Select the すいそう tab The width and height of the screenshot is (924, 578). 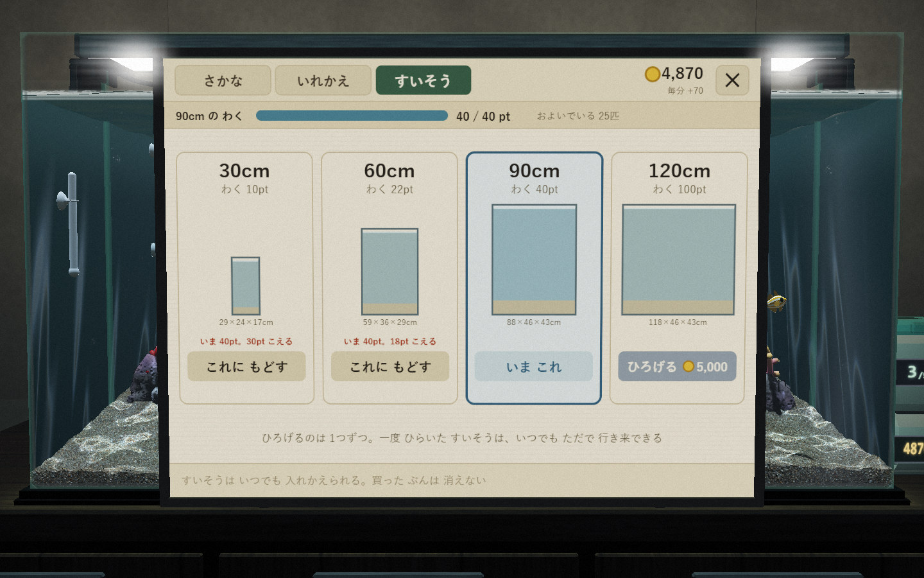tap(424, 80)
